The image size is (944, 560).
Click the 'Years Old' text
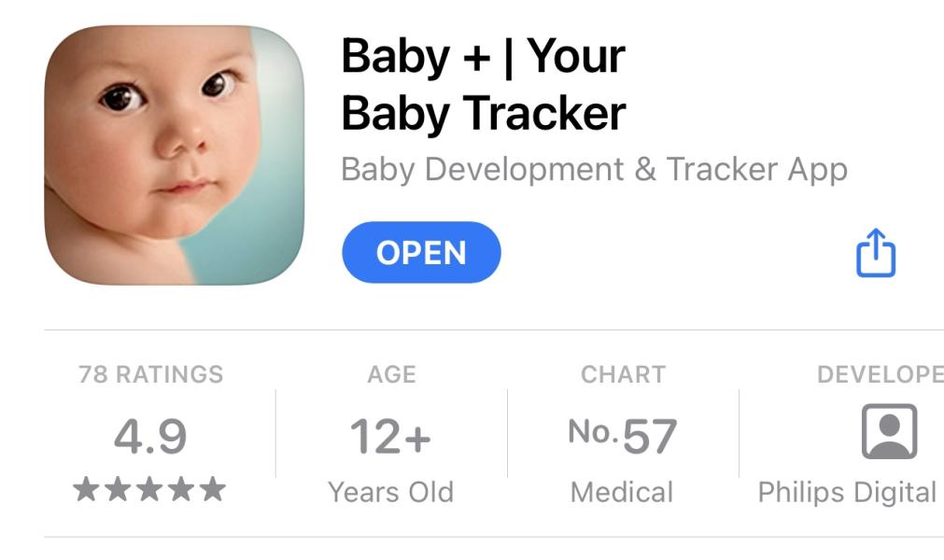[x=390, y=492]
